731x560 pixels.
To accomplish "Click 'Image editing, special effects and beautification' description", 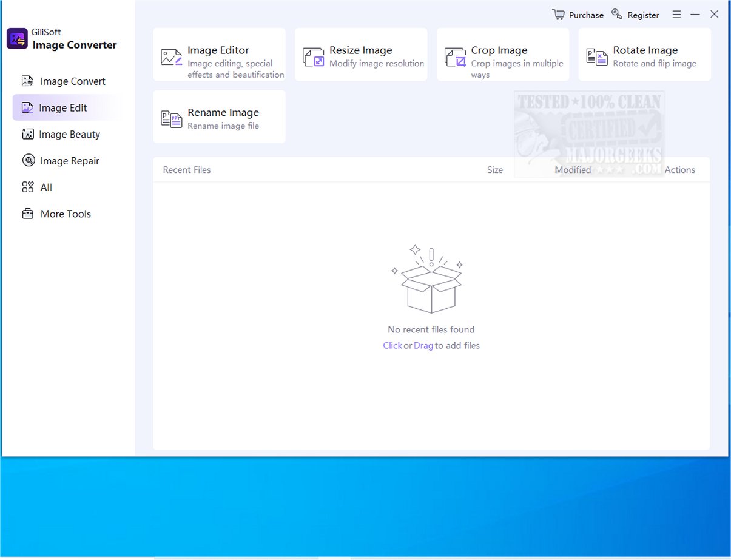I will click(x=236, y=69).
